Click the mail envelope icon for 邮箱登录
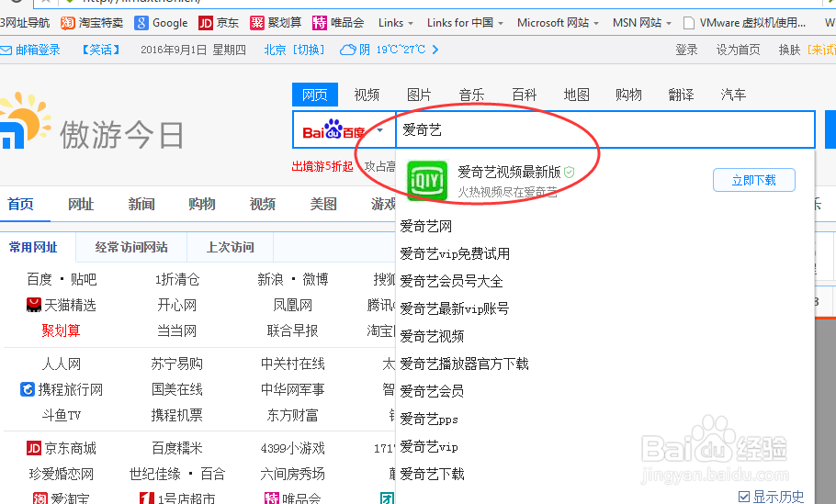 pos(6,50)
